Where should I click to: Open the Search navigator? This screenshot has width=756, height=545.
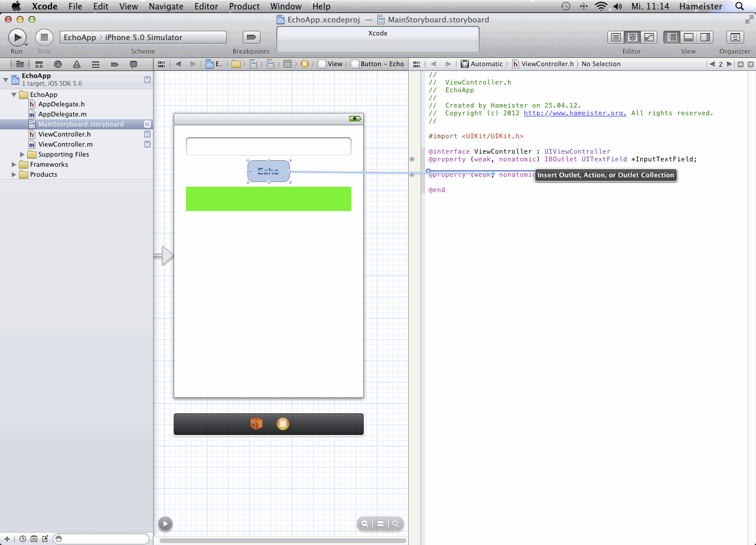pos(58,64)
